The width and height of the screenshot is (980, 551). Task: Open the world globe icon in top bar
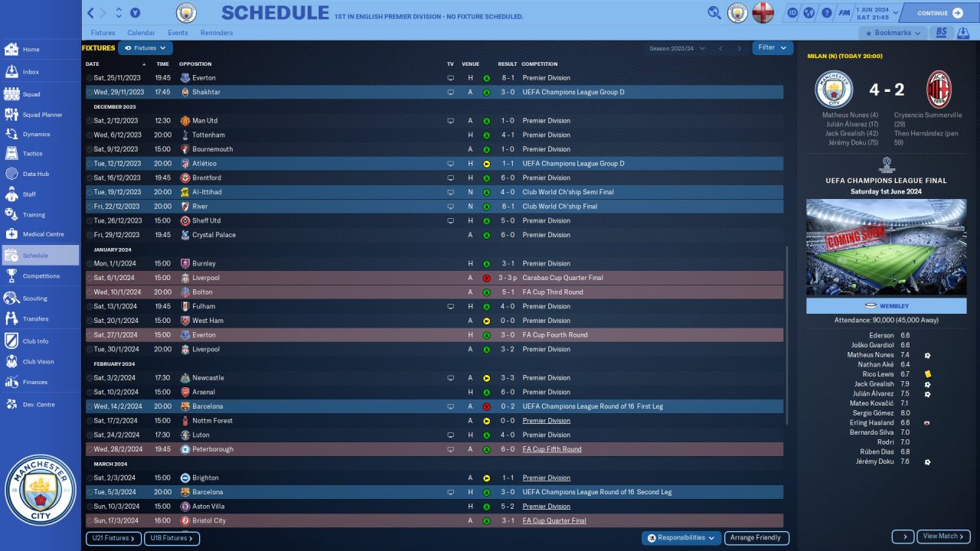tap(808, 13)
